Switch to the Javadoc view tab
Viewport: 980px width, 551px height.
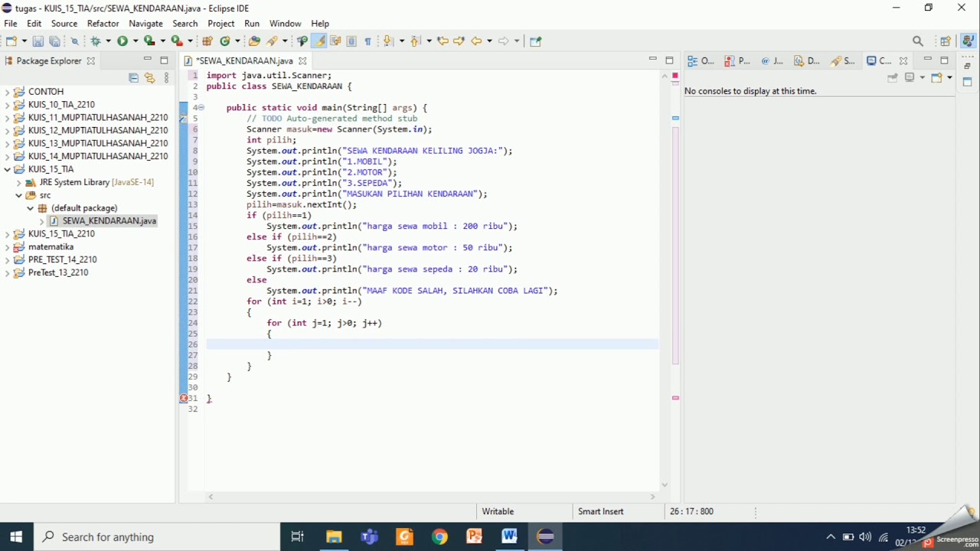(773, 60)
